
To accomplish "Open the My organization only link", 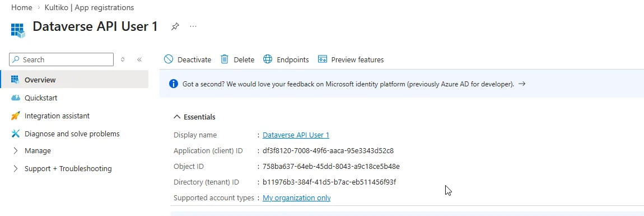I will coord(297,198).
